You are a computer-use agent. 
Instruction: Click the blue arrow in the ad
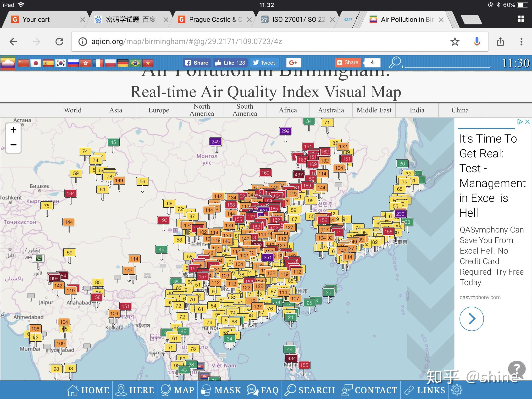(471, 319)
